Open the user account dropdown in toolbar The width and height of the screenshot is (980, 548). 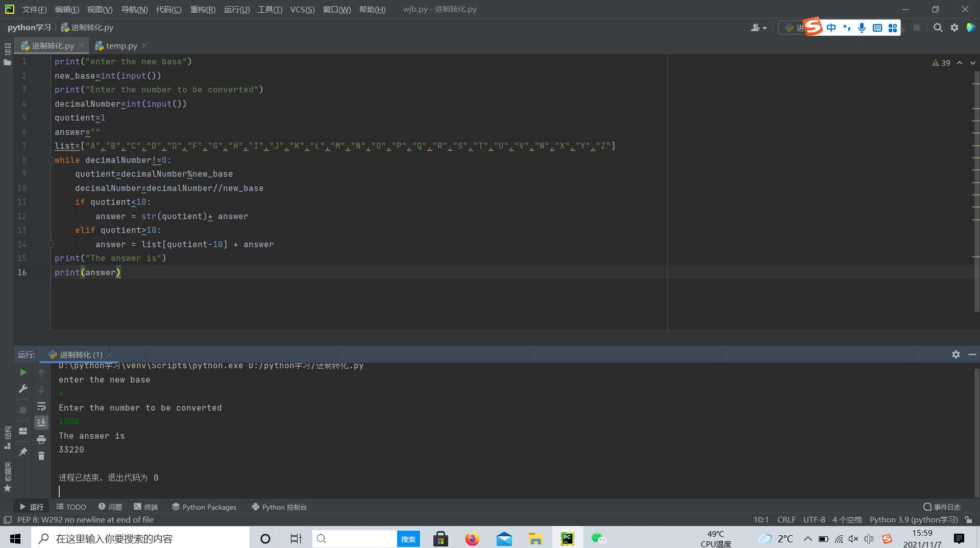tap(758, 28)
